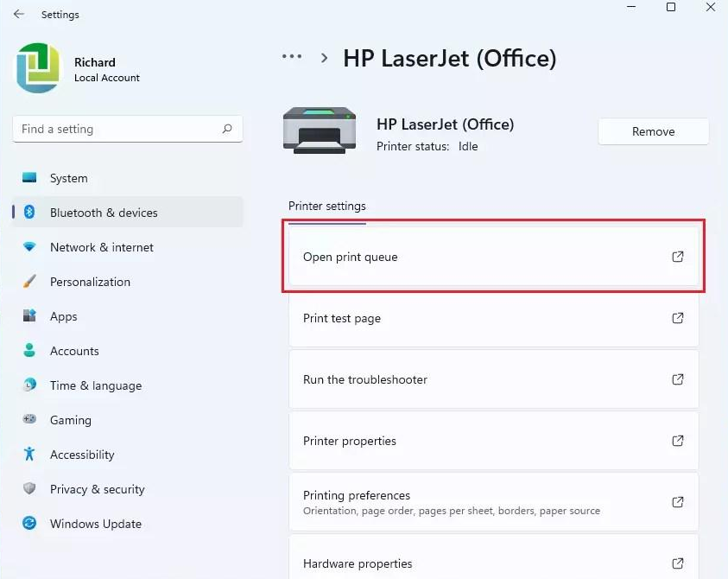Click the Richard account name
The image size is (728, 579).
pos(95,62)
